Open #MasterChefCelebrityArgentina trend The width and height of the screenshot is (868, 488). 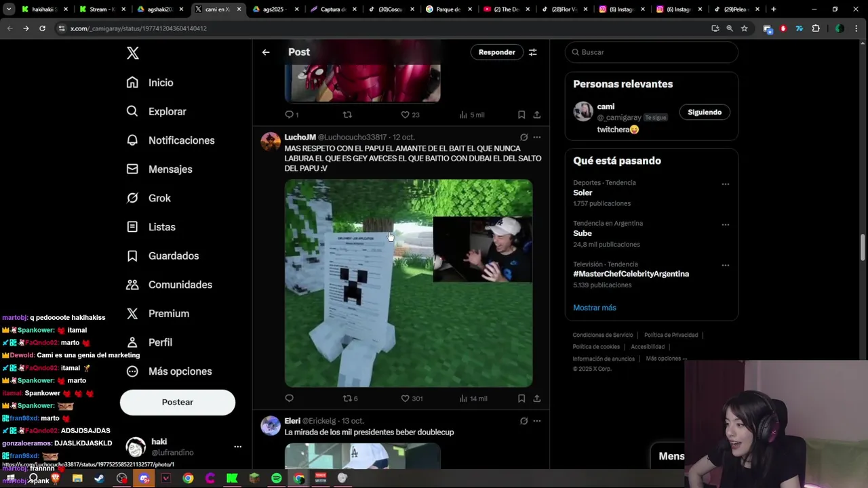(631, 274)
